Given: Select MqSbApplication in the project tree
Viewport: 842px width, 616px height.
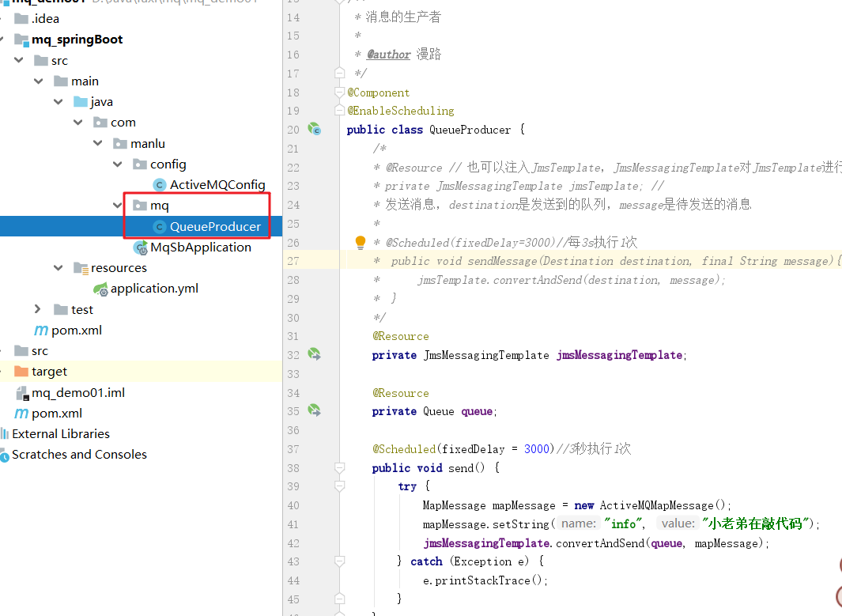Looking at the screenshot, I should click(201, 247).
